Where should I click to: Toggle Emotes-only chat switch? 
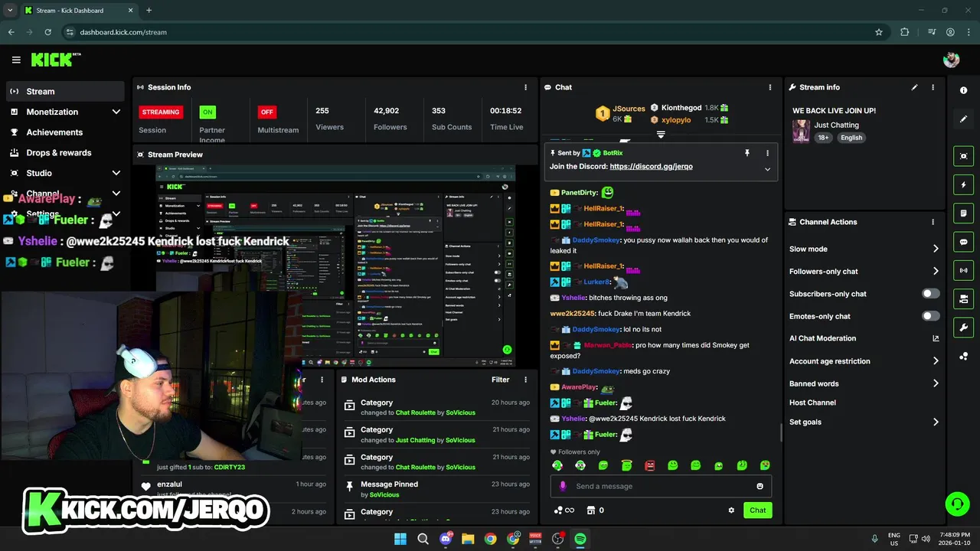930,316
